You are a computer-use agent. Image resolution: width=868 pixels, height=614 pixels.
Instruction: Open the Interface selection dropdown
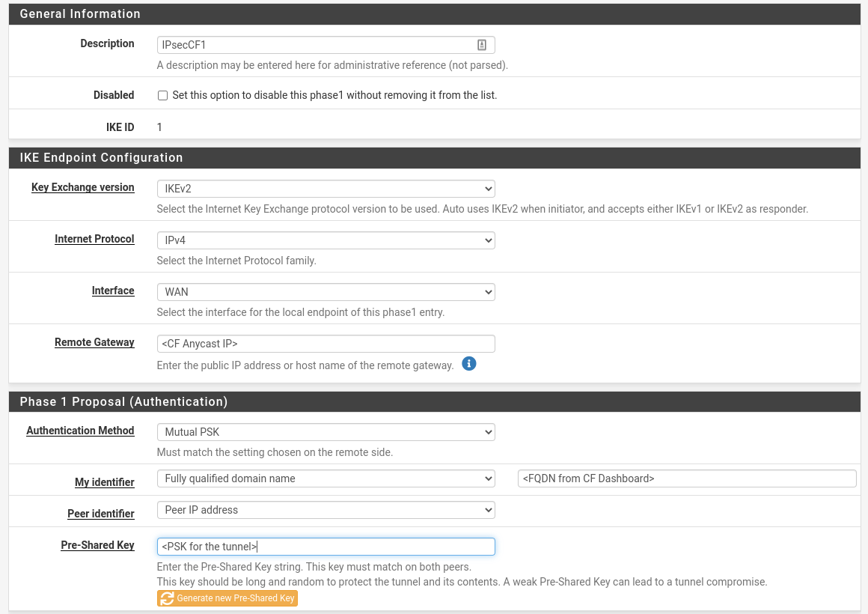(325, 292)
